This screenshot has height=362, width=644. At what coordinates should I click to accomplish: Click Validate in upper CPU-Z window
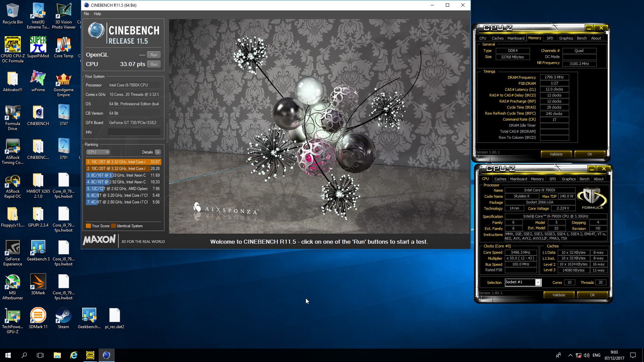coord(556,154)
